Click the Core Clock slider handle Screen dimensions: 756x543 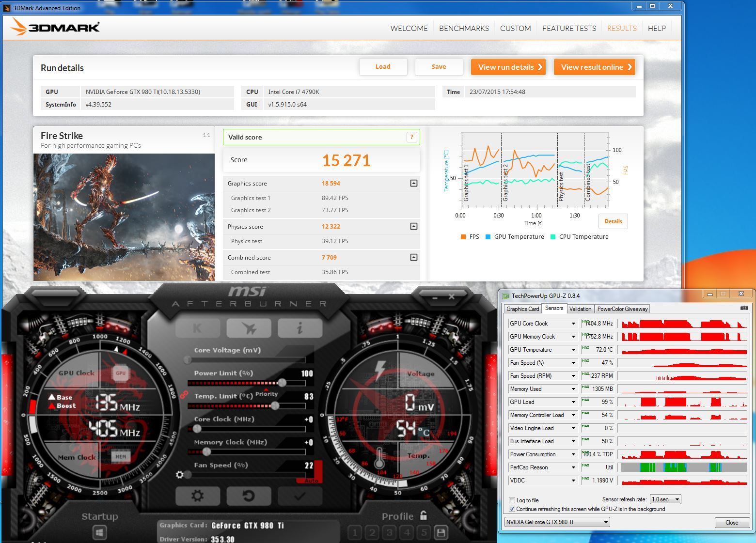tap(197, 429)
